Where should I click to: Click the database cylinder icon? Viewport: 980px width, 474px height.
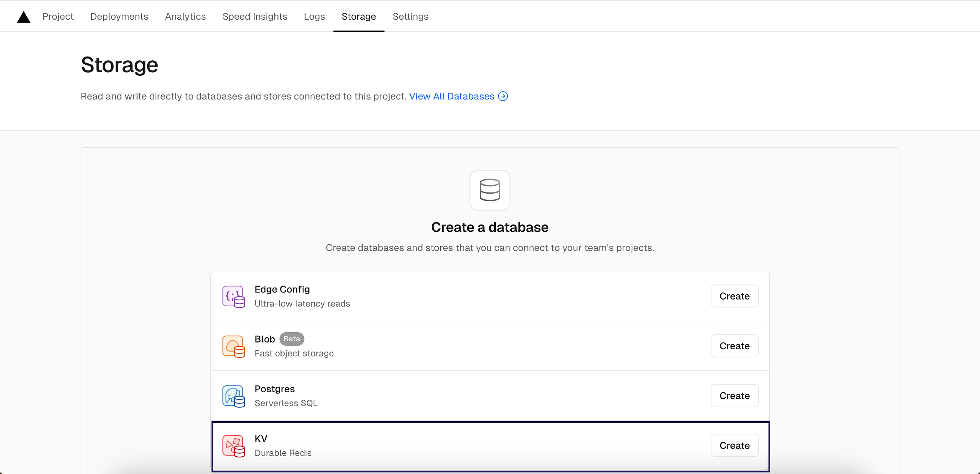[490, 190]
